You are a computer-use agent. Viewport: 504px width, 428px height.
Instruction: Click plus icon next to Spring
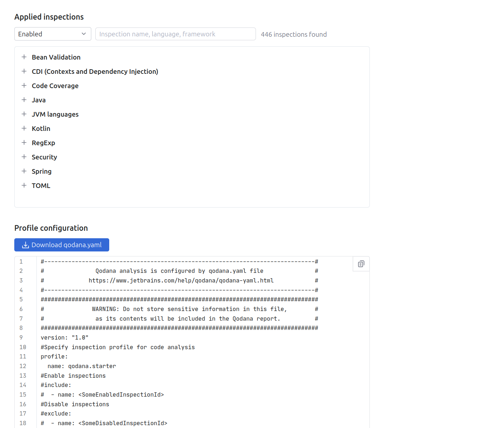(x=24, y=171)
